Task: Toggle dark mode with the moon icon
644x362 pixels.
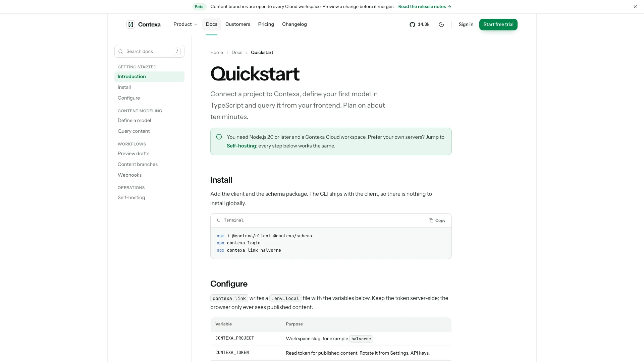Action: 441,24
